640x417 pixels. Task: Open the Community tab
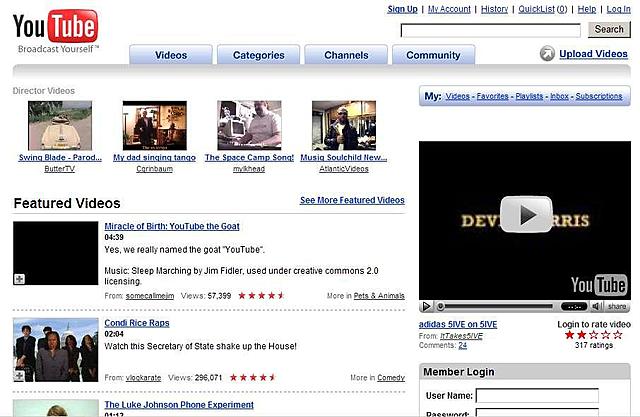(x=433, y=55)
